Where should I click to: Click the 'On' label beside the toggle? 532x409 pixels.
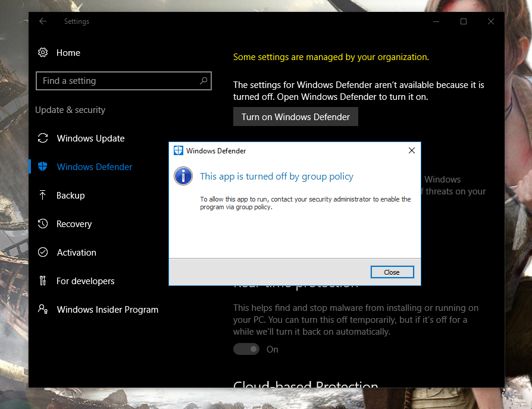[272, 350]
